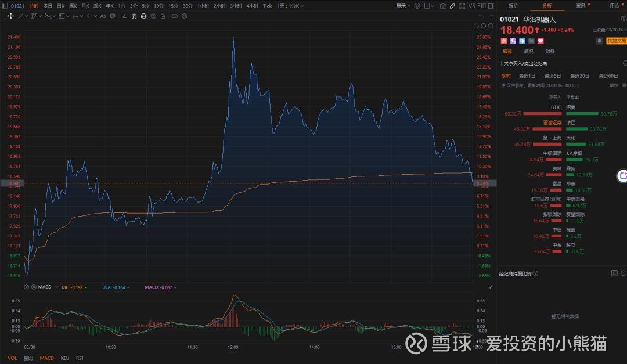627x364 pixels.
Task: Select the Aa text annotation tool
Action: click(103, 16)
